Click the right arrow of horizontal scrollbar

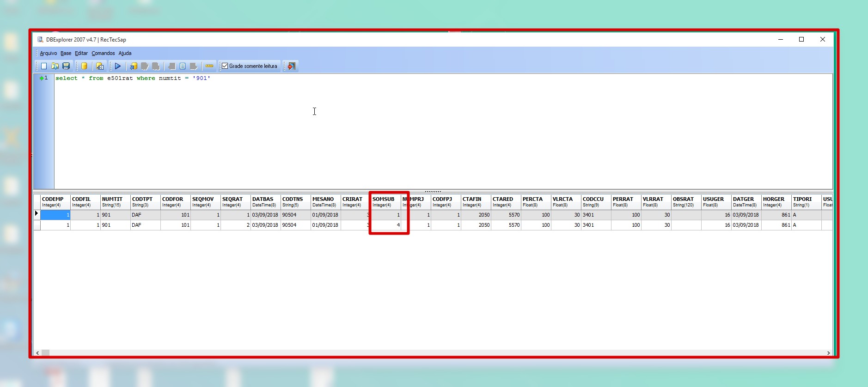click(x=828, y=353)
